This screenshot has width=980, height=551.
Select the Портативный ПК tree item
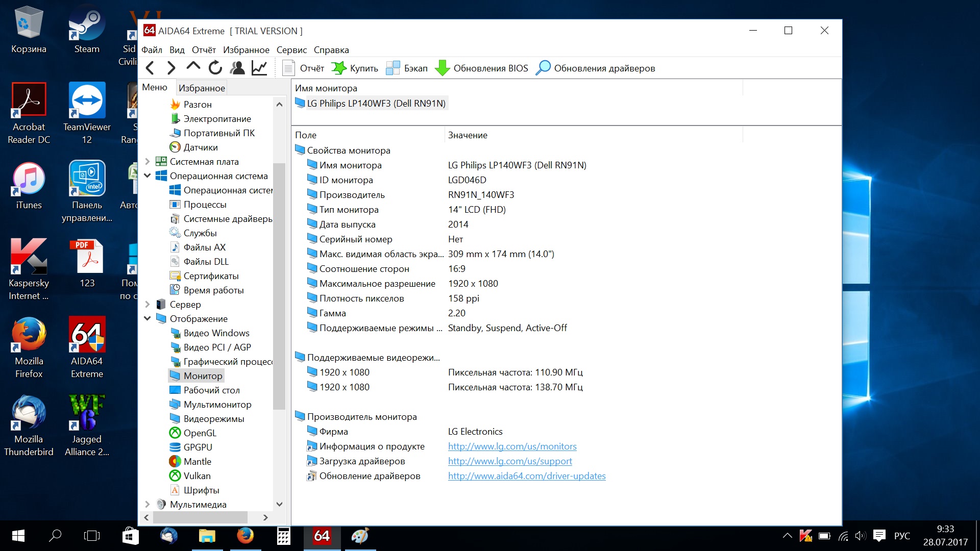pos(212,133)
